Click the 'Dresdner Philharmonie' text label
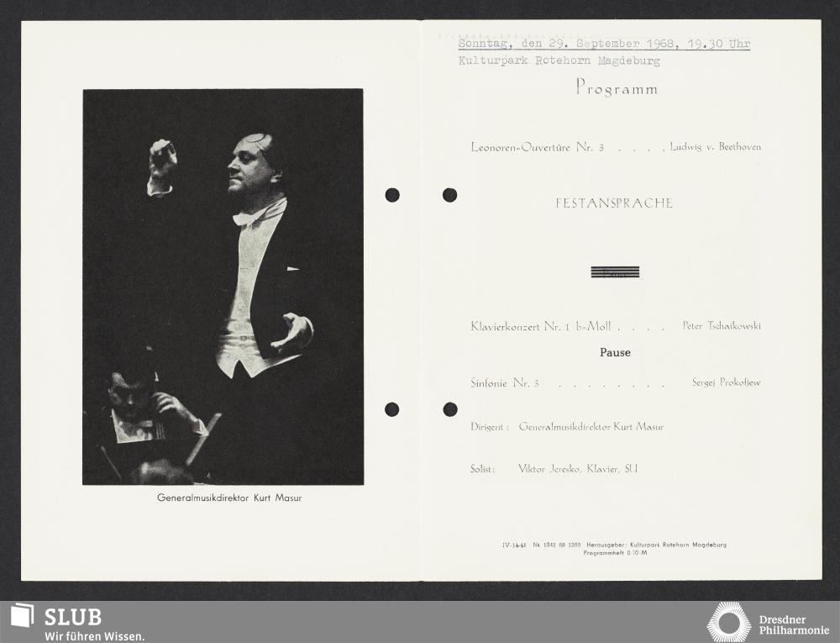Viewport: 840px width, 643px height. (793, 625)
